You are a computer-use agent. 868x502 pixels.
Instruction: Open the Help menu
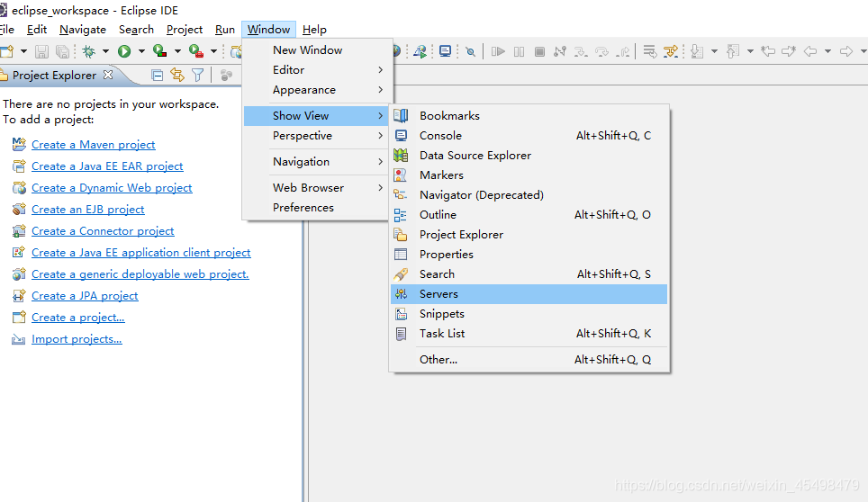314,30
